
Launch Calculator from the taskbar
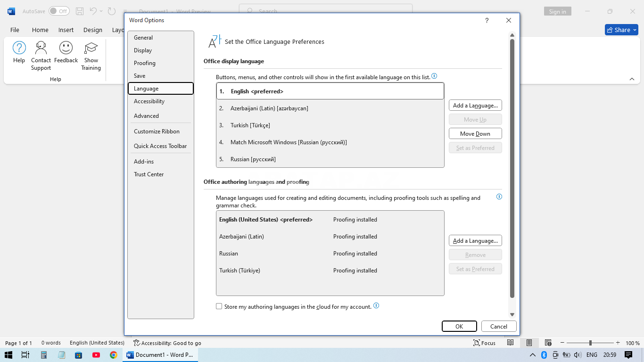click(44, 355)
